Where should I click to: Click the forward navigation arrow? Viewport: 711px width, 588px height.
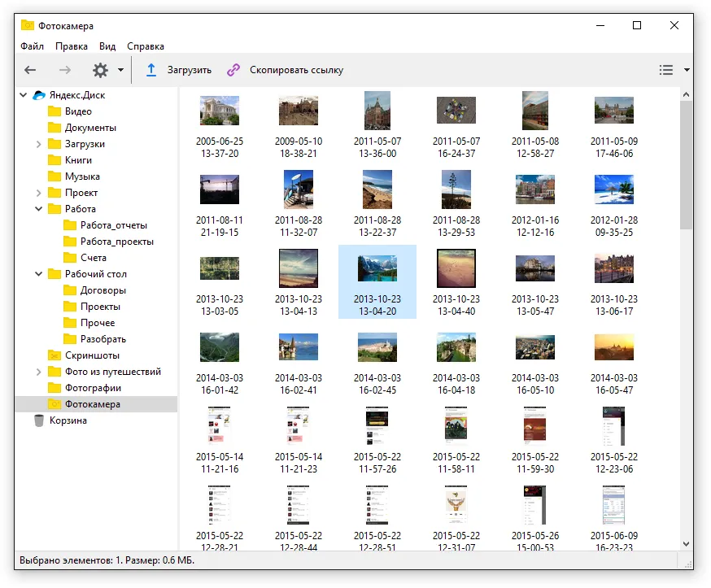tap(65, 70)
